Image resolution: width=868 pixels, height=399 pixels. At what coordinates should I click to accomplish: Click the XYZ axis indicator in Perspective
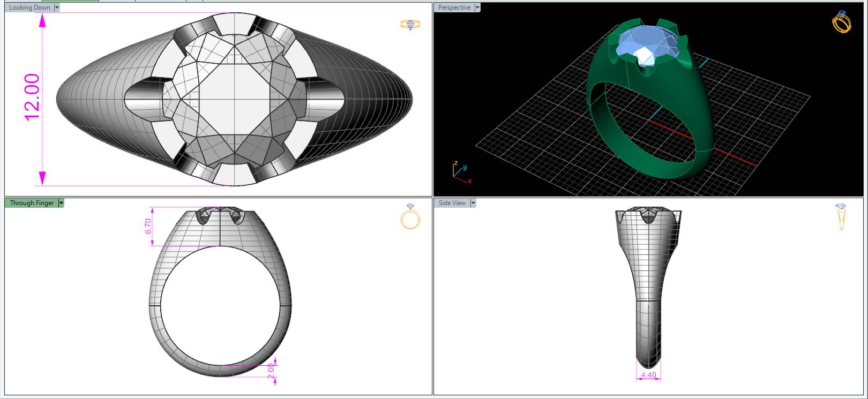[461, 172]
